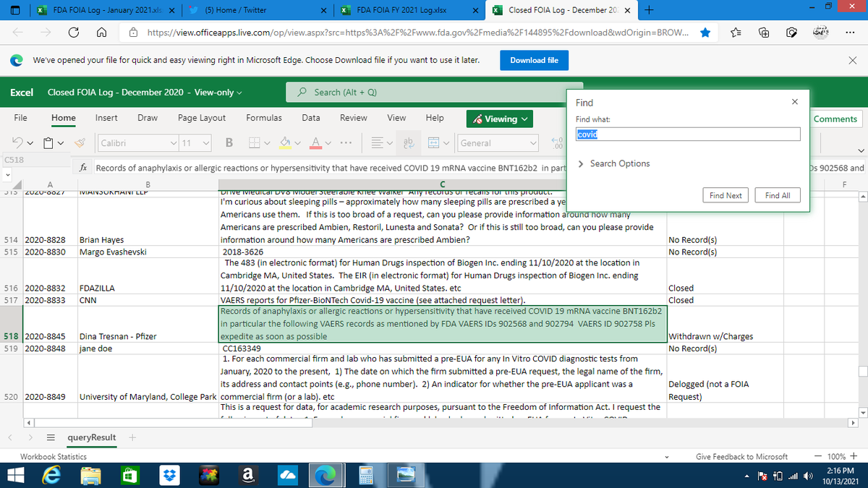Open Dropbox from the taskbar

[169, 475]
